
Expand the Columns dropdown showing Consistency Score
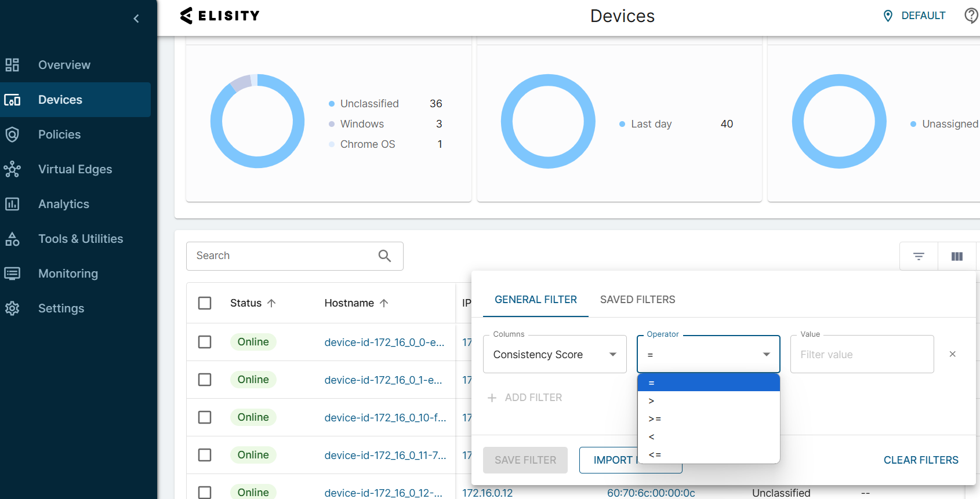point(554,354)
